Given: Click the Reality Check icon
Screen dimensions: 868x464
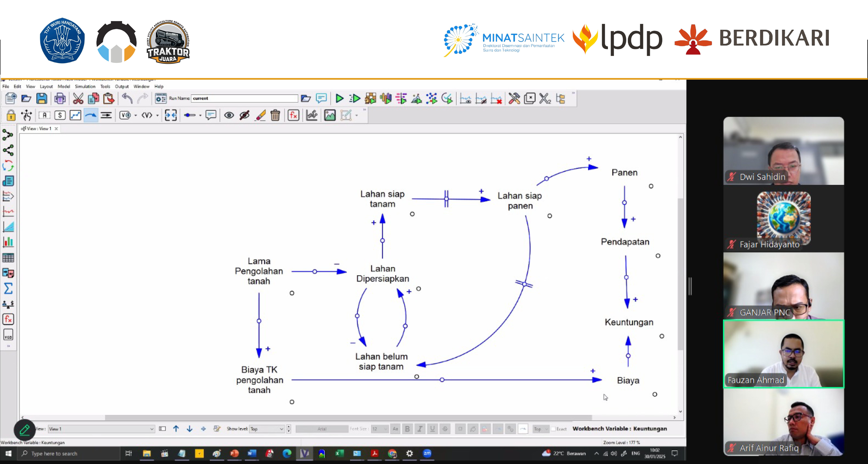Looking at the screenshot, I should (447, 98).
